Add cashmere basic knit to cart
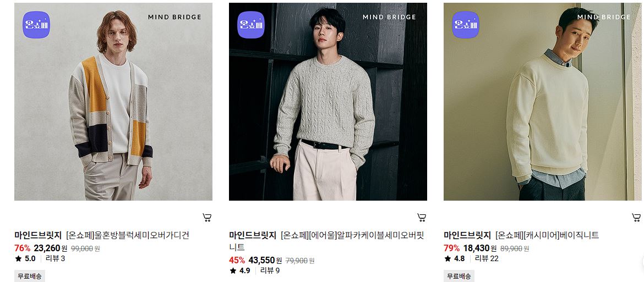 click(636, 218)
